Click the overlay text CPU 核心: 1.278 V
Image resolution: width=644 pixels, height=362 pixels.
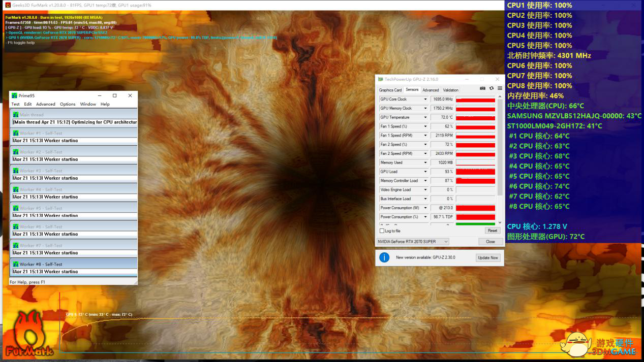tap(537, 226)
